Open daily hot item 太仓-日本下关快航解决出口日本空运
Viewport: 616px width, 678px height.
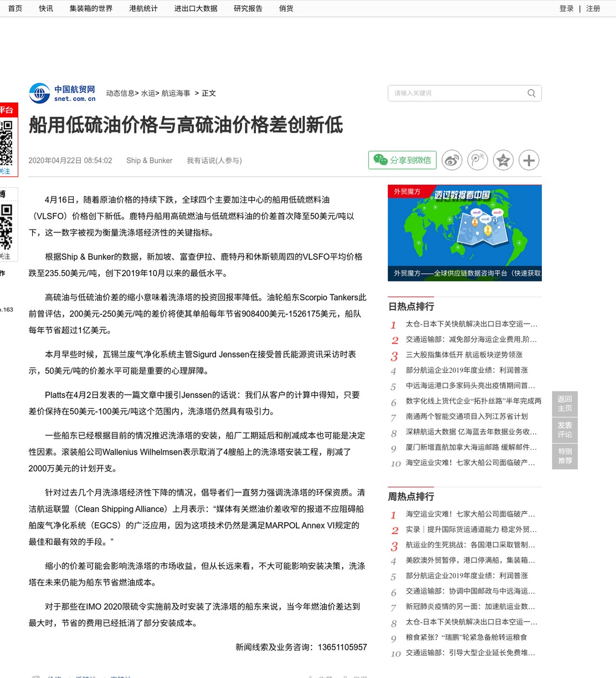(x=471, y=324)
